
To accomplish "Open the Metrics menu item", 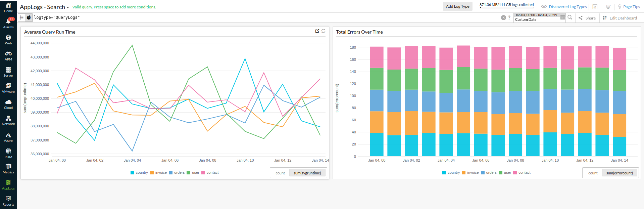I will point(8,169).
